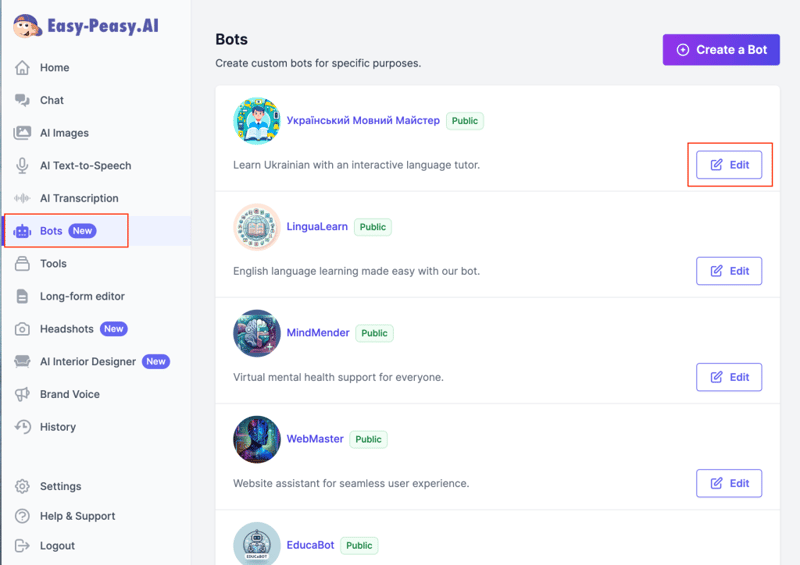Click the Brand Voice megaphone icon
Screen dimensions: 800x565
tap(22, 394)
